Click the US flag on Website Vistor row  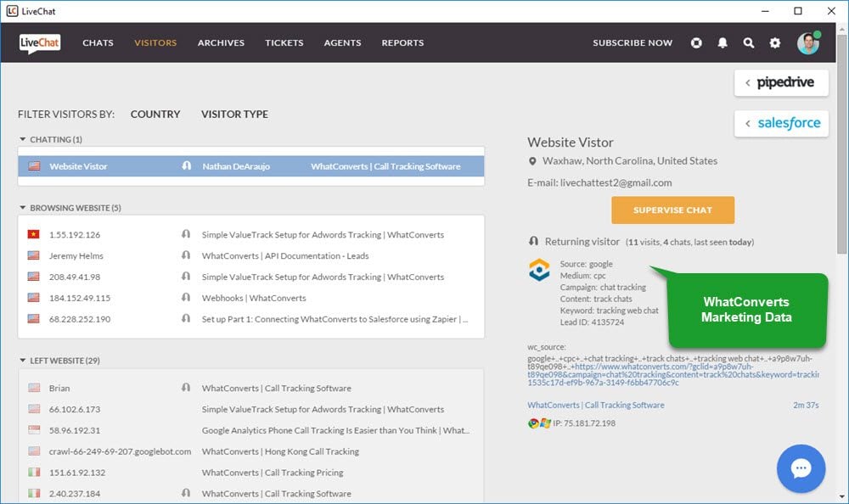tap(34, 166)
